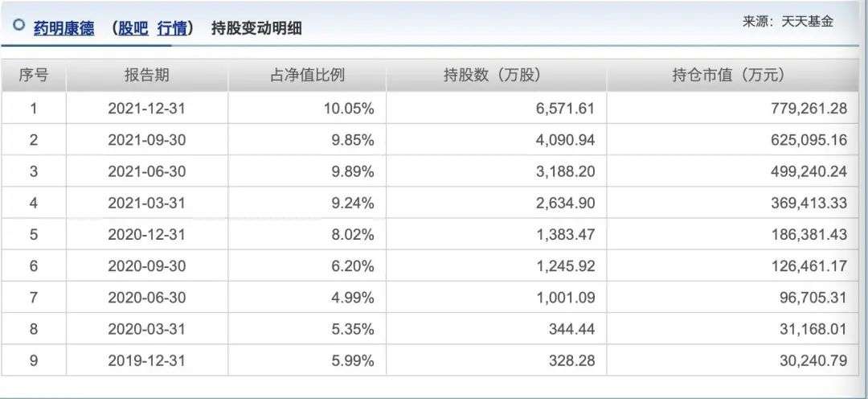Viewport: 868px width, 399px height.
Task: Click the 持股数(万股) column header
Action: [497, 76]
